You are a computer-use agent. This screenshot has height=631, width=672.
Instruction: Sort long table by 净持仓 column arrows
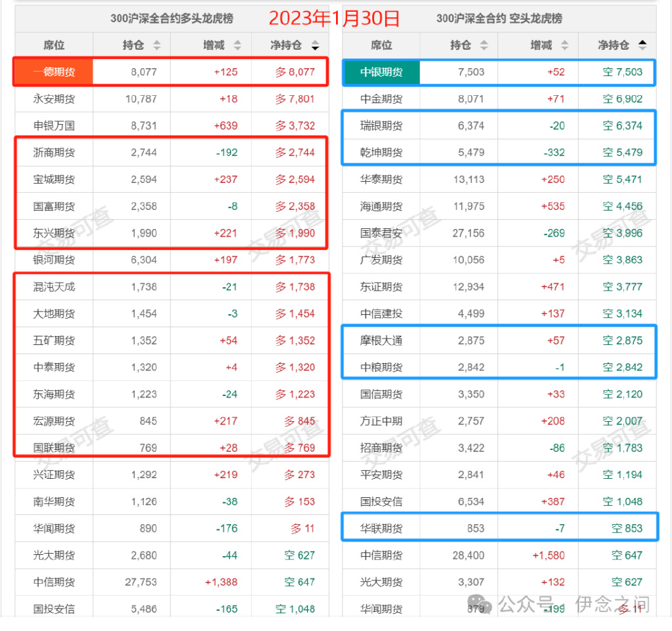316,45
